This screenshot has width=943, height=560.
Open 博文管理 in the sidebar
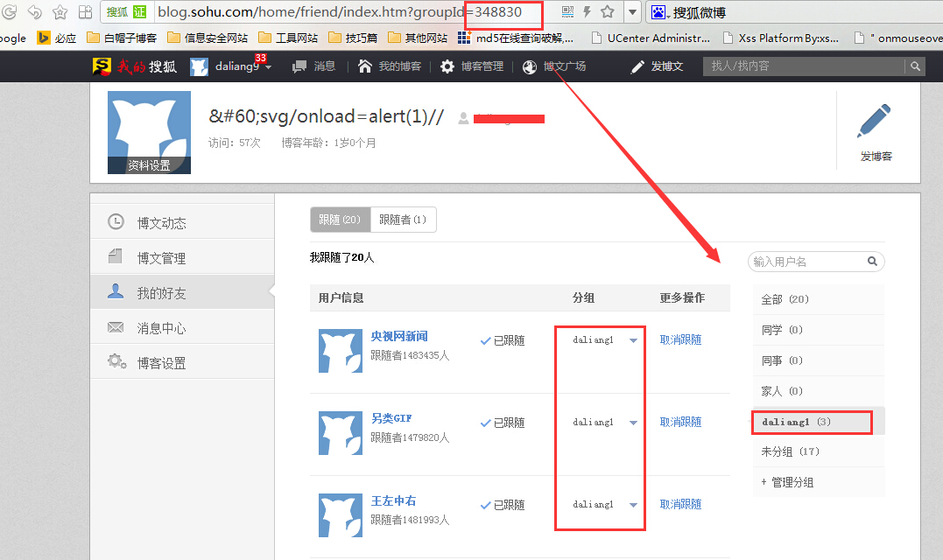coord(182,257)
